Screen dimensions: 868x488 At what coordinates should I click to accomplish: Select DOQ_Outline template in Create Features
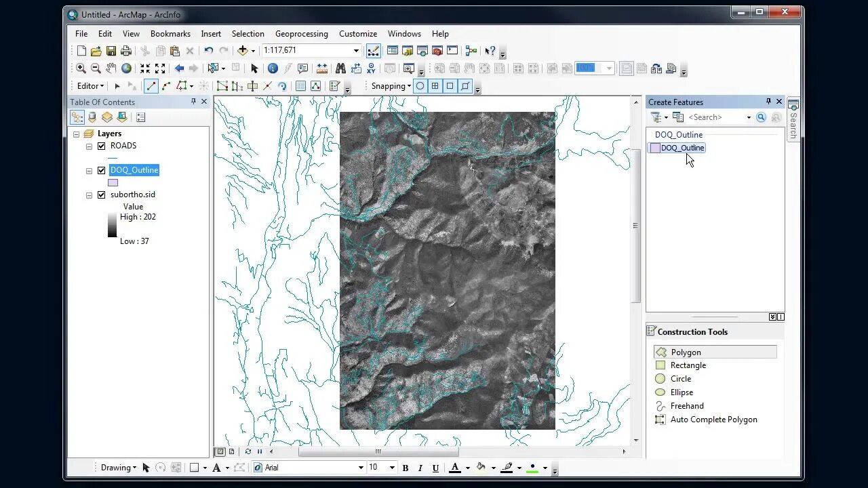click(x=677, y=148)
